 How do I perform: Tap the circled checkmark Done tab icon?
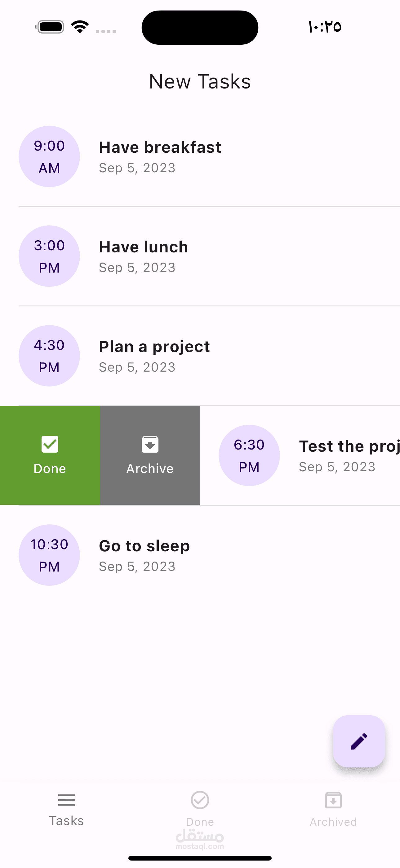(200, 800)
